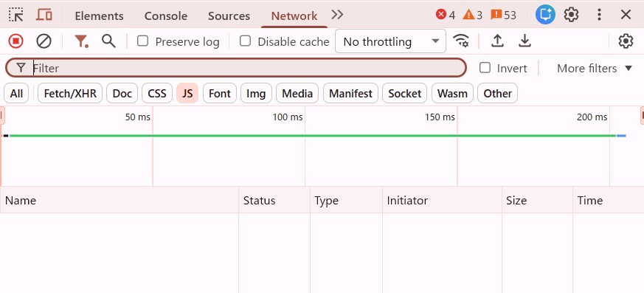Select the All request type filter
Viewport: 644px width, 293px height.
16,94
